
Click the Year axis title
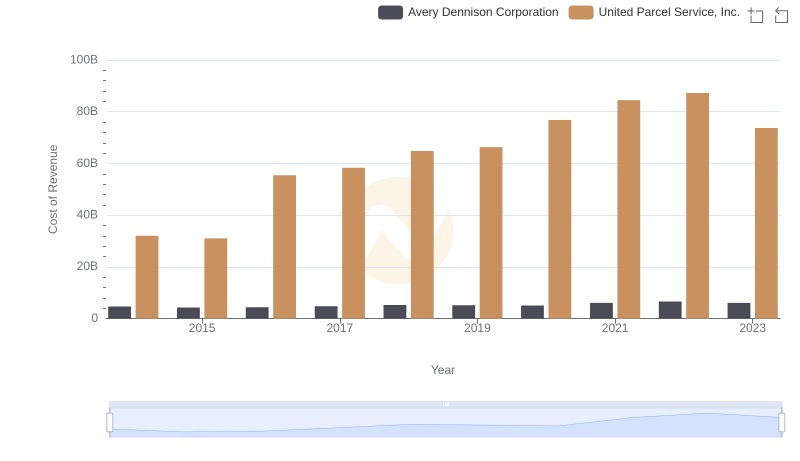click(443, 370)
